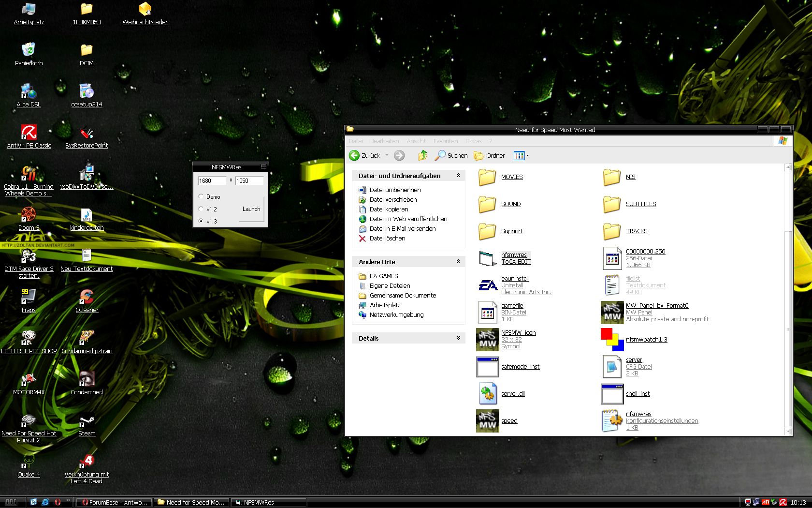Click the Internet Explorer quick launch icon
The image size is (812, 508).
pos(45,502)
